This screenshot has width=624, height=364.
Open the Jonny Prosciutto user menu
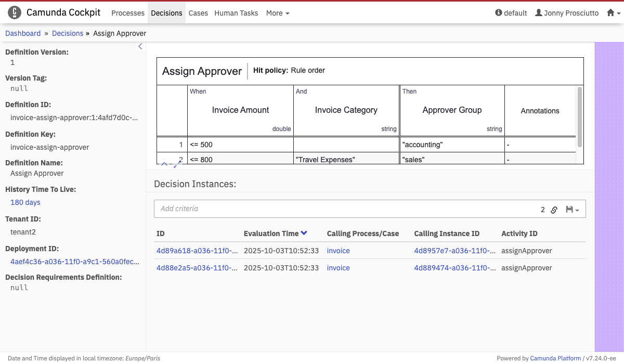(x=567, y=13)
